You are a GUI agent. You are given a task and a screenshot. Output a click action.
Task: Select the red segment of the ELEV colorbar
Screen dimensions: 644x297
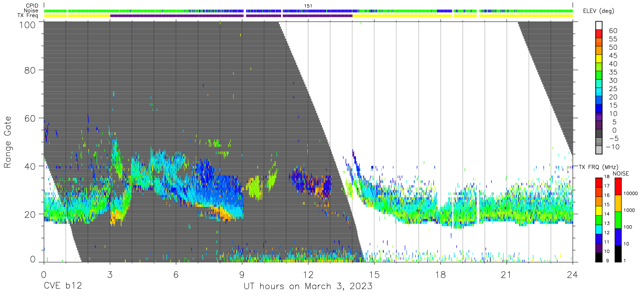pos(599,35)
